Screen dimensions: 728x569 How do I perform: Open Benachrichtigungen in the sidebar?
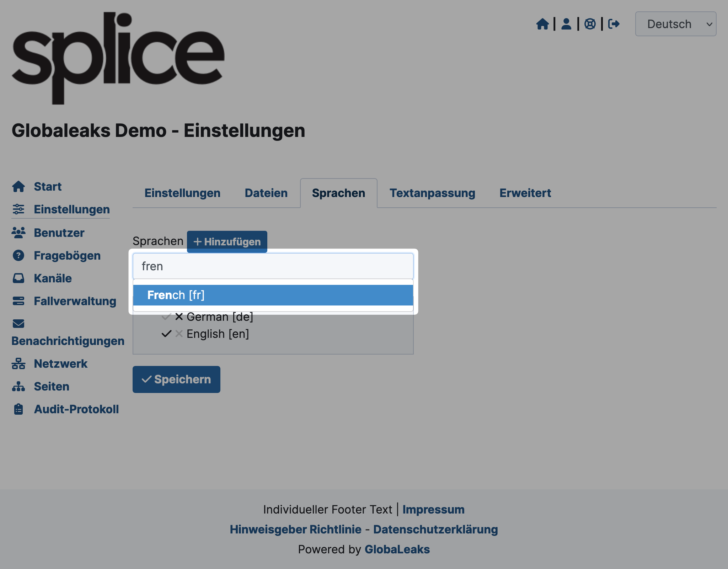pyautogui.click(x=68, y=341)
